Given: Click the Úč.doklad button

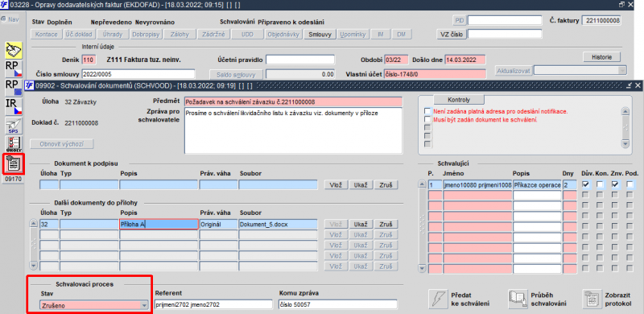Looking at the screenshot, I should click(x=78, y=35).
